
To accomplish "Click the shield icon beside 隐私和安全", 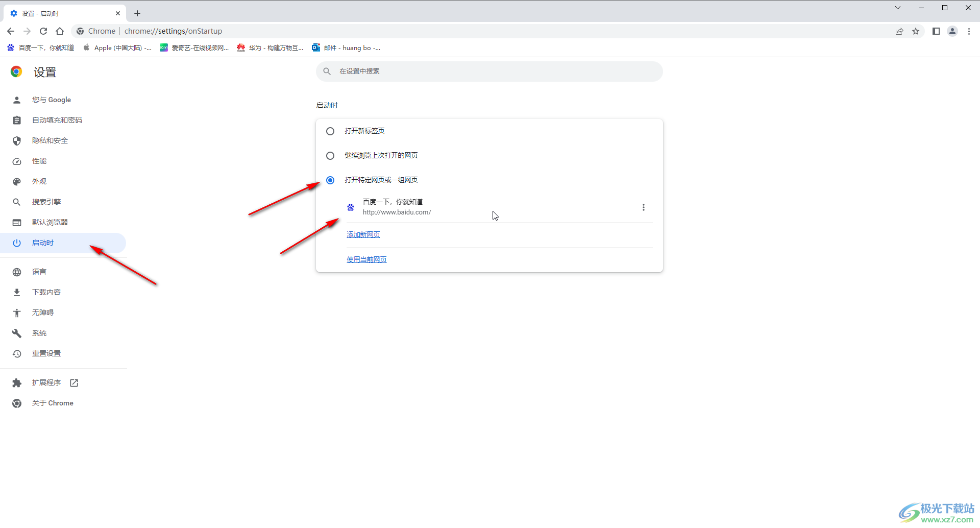I will pyautogui.click(x=17, y=141).
